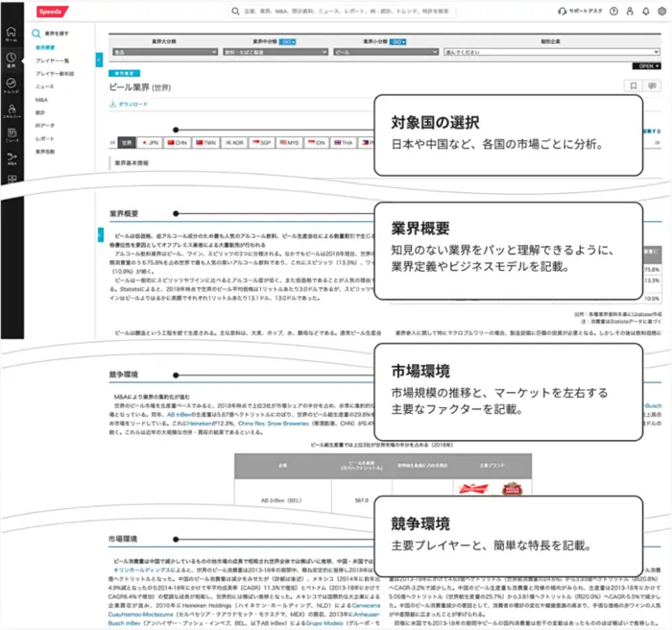Open レポート in the left menu
Image resolution: width=672 pixels, height=630 pixels.
click(44, 138)
